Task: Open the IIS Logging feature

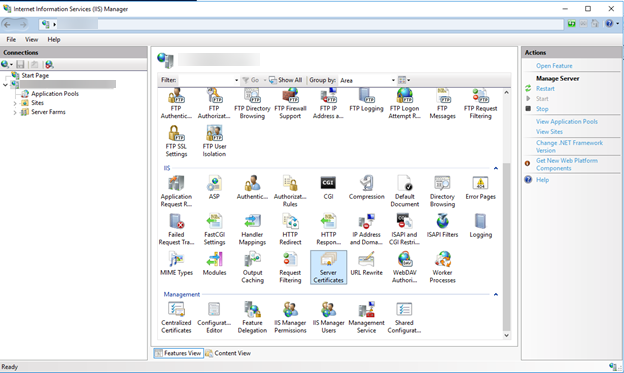Action: point(480,226)
